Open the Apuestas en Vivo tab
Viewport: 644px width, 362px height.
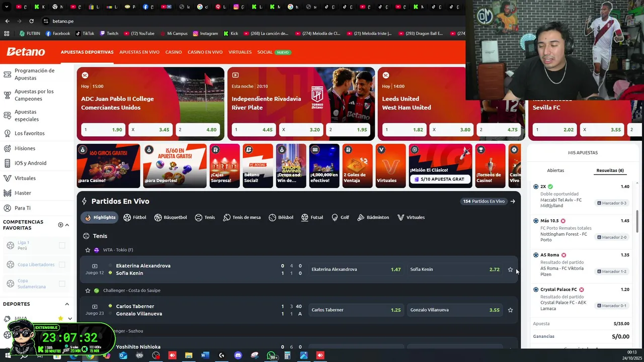[139, 52]
